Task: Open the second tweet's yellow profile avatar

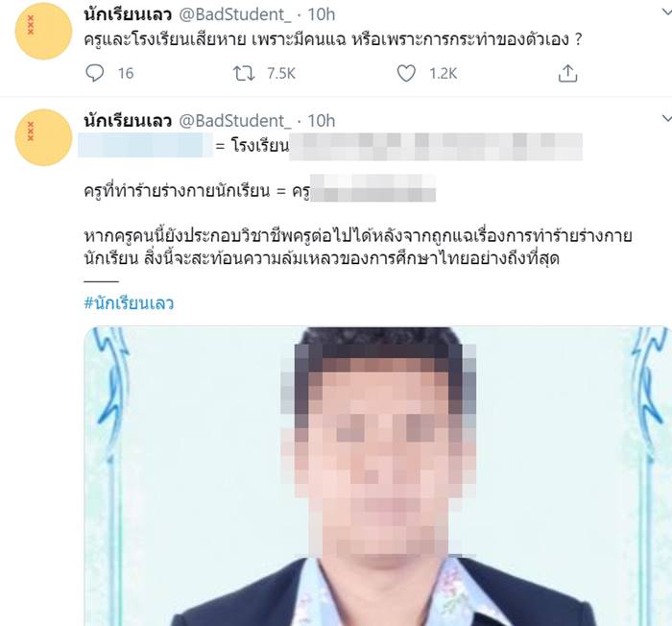Action: coord(43,137)
